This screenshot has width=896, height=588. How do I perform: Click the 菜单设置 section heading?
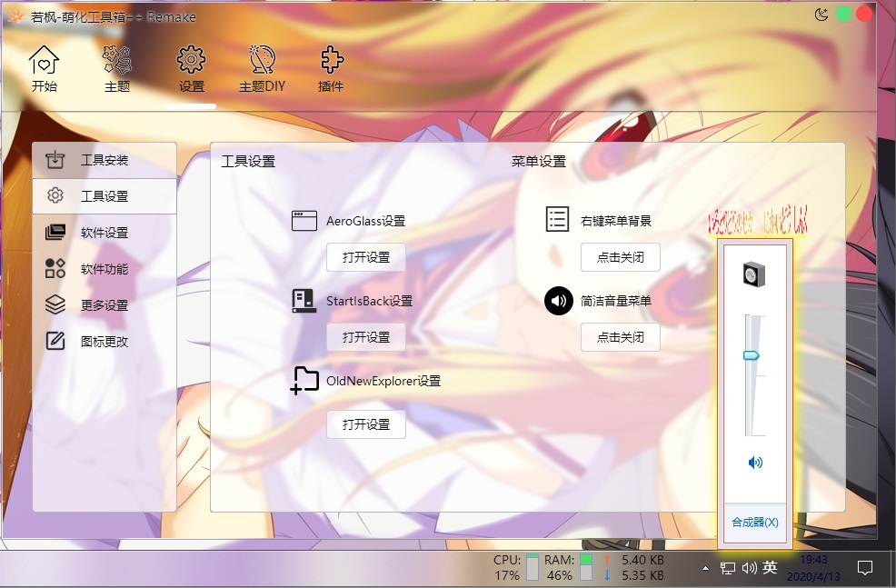point(538,162)
